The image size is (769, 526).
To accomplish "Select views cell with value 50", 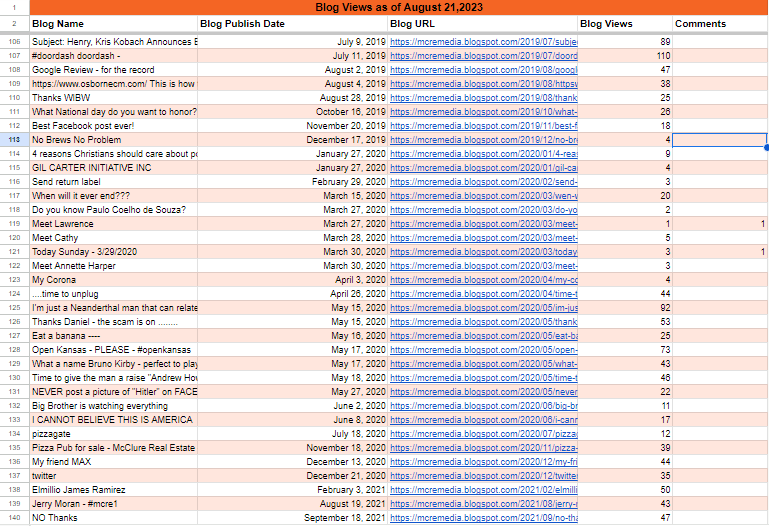I will [x=625, y=490].
